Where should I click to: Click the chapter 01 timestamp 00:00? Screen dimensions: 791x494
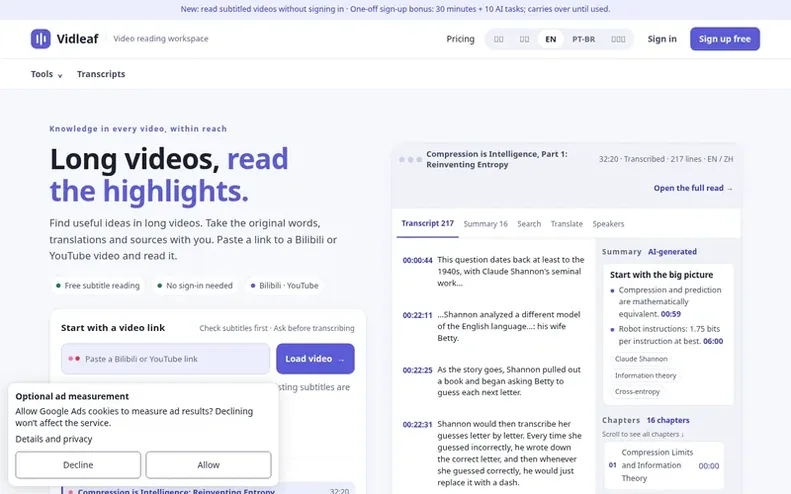pyautogui.click(x=708, y=466)
